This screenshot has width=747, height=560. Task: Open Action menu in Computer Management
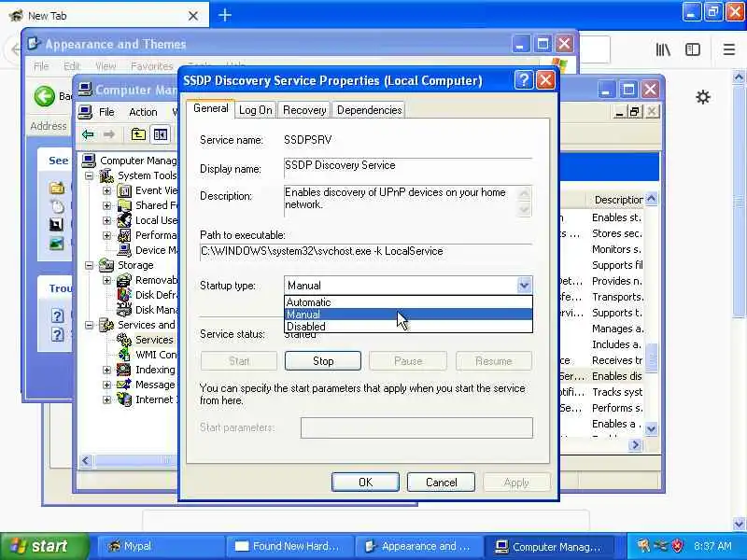click(x=143, y=112)
